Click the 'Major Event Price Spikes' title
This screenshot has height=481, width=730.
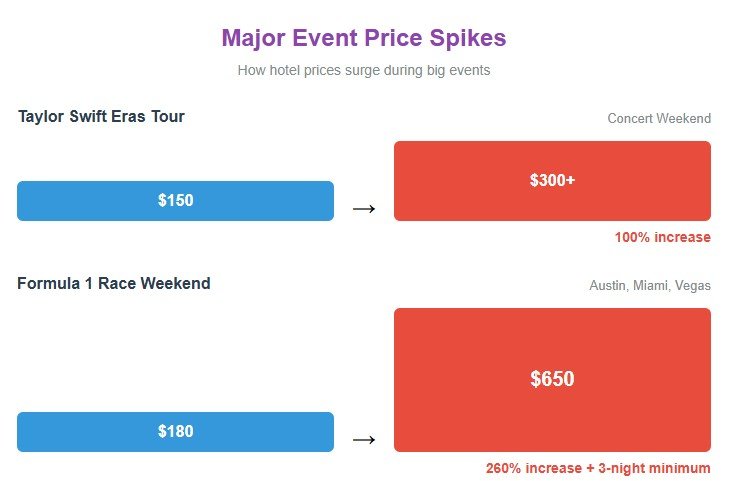click(x=364, y=38)
